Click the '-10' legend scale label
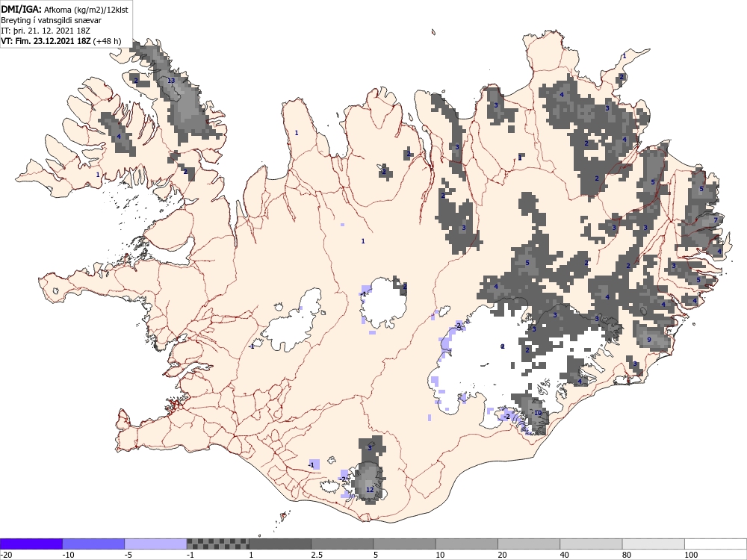Viewport: 747px width, 560px height. pyautogui.click(x=69, y=555)
